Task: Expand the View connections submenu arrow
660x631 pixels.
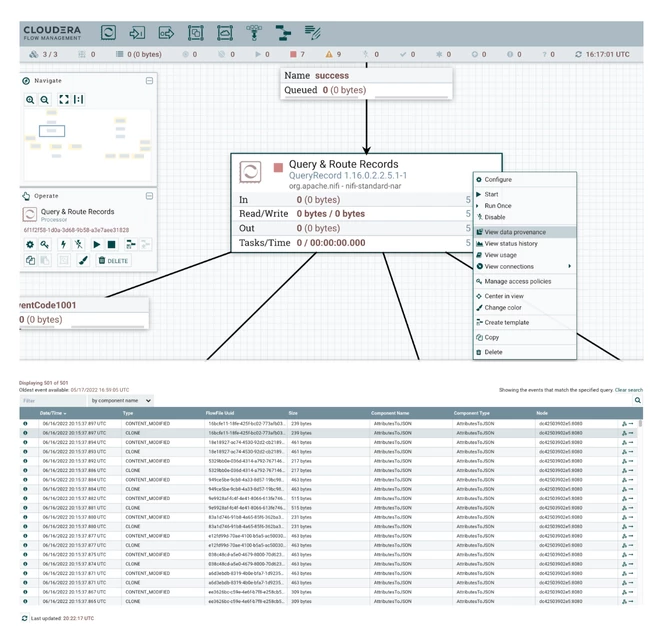Action: [569, 266]
